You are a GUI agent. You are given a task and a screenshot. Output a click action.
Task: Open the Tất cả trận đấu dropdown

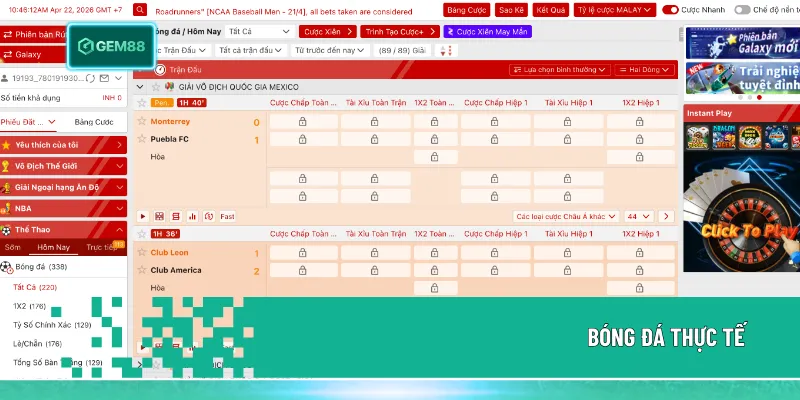click(251, 51)
